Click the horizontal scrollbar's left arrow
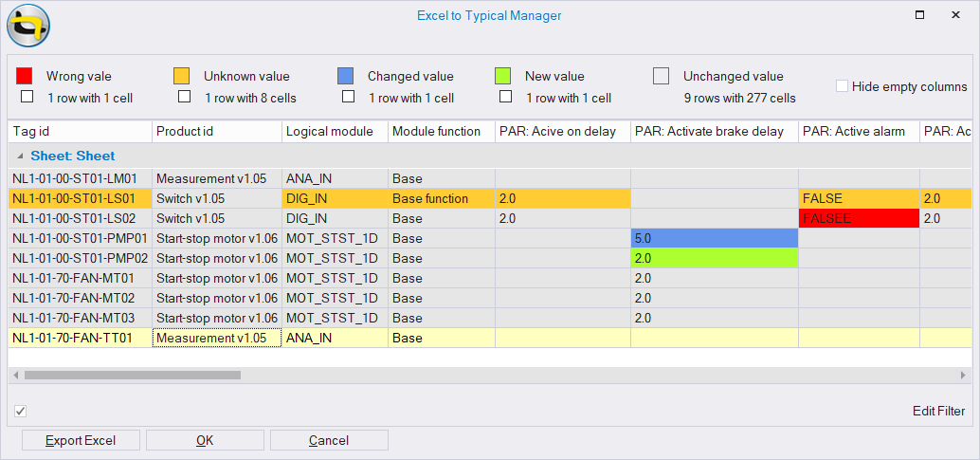 point(15,375)
